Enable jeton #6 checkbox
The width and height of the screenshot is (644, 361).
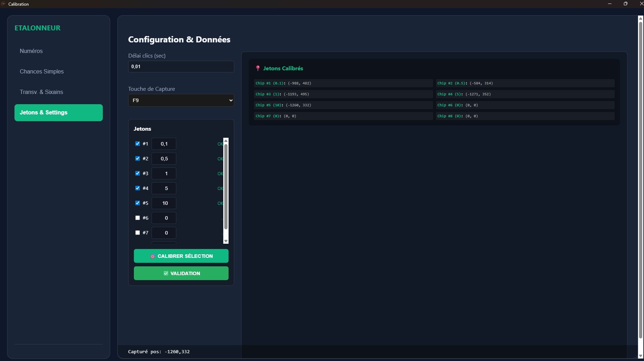tap(137, 218)
